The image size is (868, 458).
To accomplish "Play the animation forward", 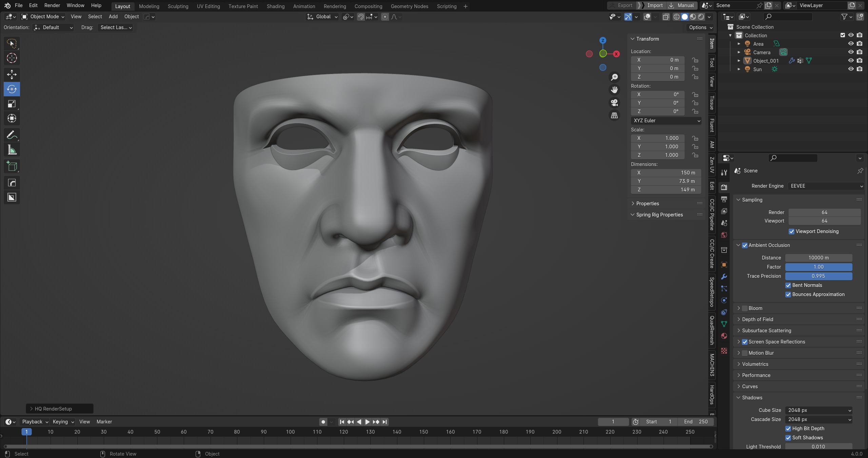I will (367, 422).
